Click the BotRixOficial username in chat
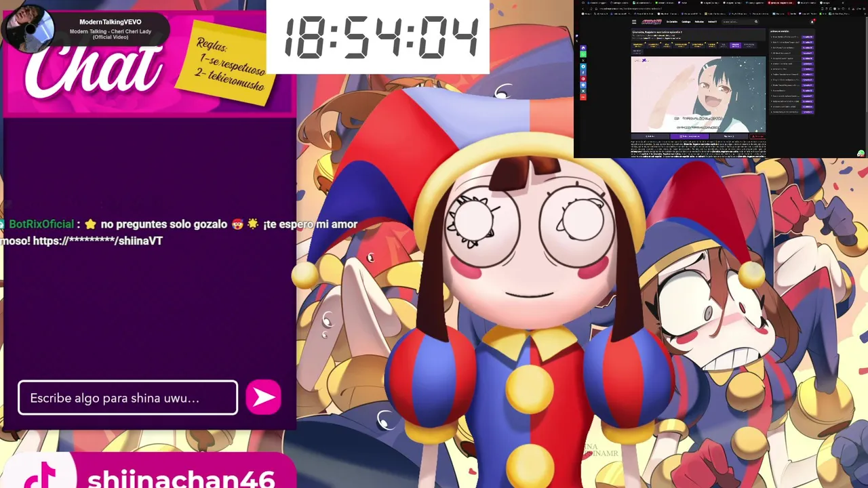This screenshot has height=488, width=868. (41, 224)
